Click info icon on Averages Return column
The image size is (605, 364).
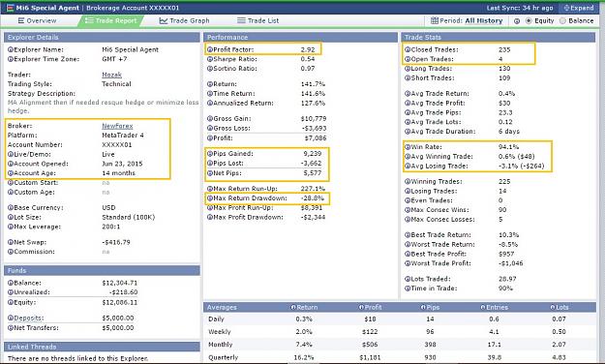[293, 307]
